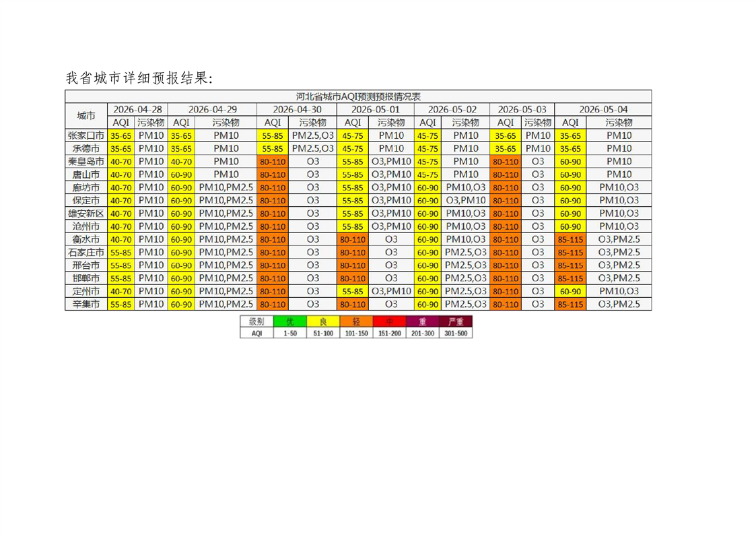The width and height of the screenshot is (756, 535).
Task: Select the 唐山市 row label
Action: [86, 175]
